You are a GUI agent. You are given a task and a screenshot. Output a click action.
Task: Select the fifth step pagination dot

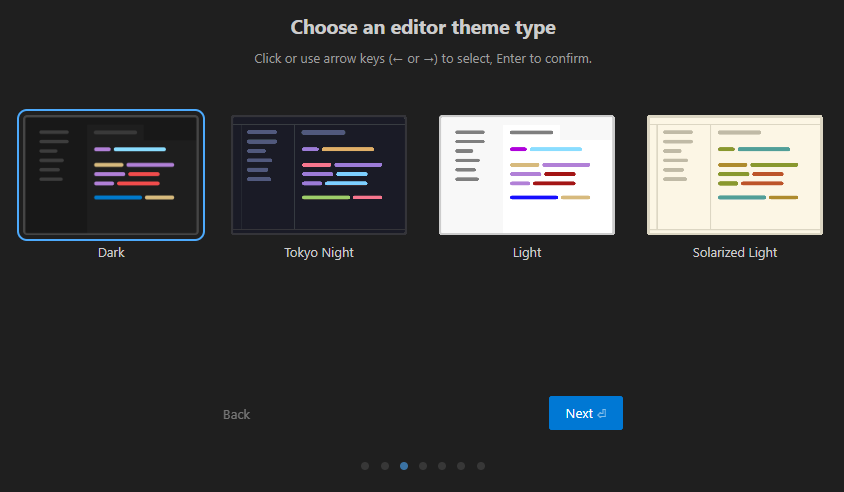pyautogui.click(x=442, y=466)
